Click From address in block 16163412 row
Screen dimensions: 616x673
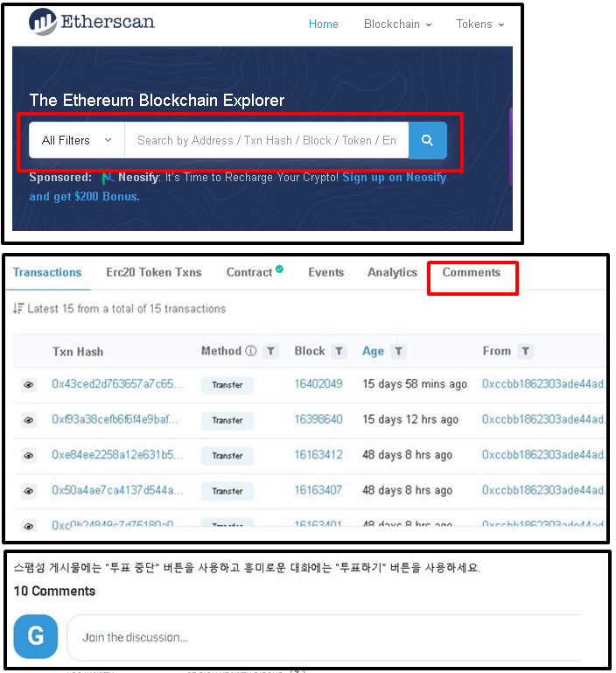tap(543, 454)
